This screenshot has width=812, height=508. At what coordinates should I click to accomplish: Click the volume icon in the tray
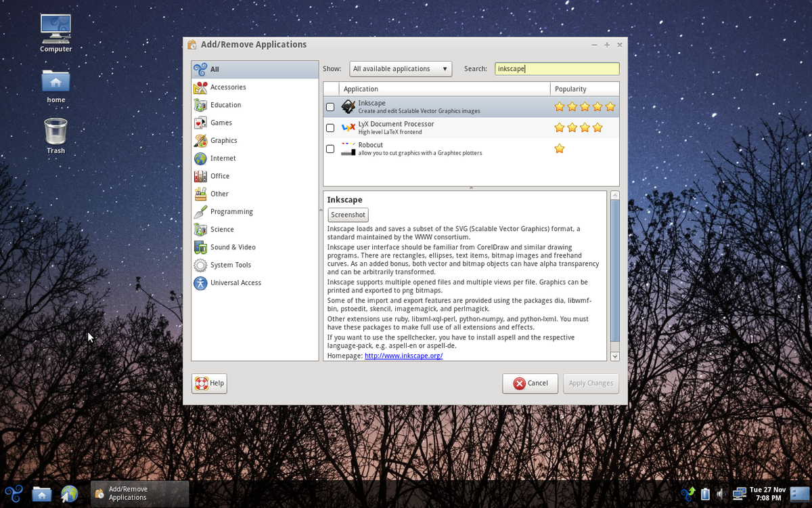(721, 494)
